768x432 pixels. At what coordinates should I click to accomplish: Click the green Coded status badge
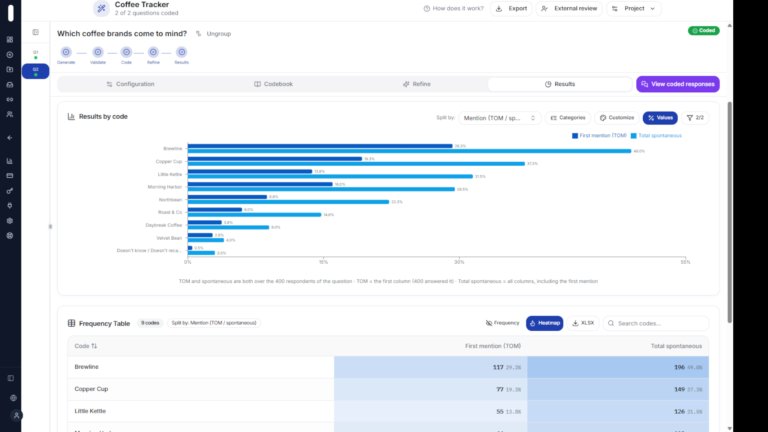tap(704, 30)
